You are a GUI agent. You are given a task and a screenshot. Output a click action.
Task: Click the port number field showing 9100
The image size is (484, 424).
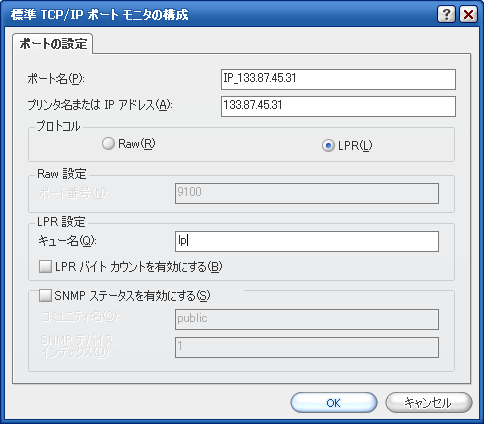(307, 193)
